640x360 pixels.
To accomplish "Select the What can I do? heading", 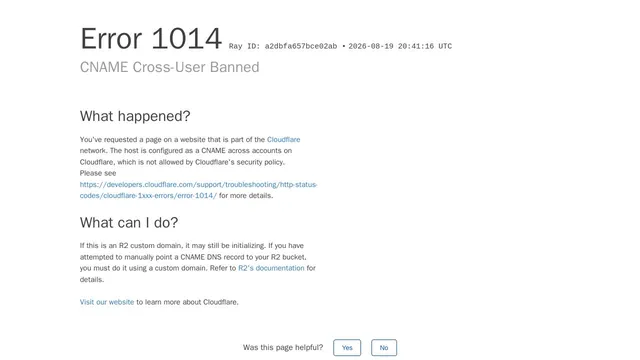I will pos(129,223).
